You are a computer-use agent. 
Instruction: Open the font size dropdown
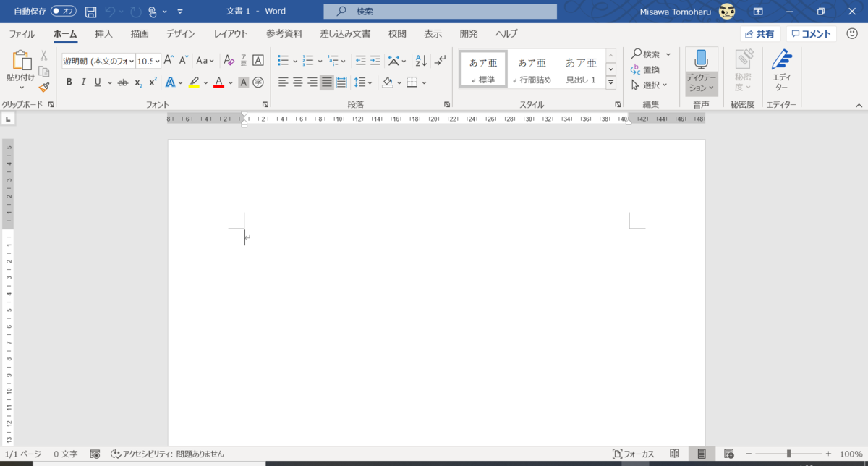[x=156, y=61]
